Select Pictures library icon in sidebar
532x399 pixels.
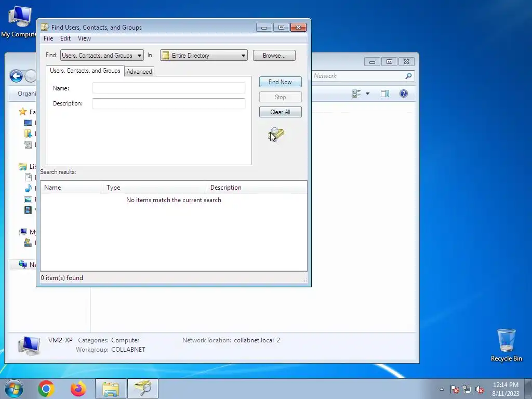coord(28,199)
